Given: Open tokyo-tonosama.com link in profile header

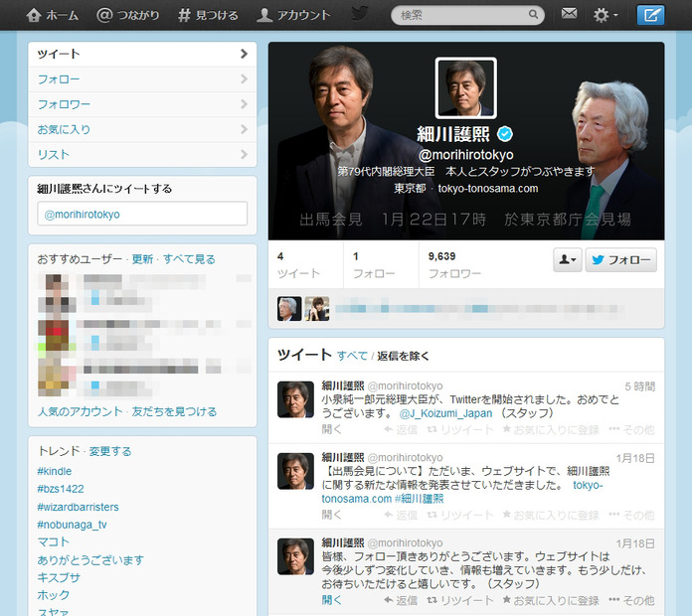Looking at the screenshot, I should (488, 189).
